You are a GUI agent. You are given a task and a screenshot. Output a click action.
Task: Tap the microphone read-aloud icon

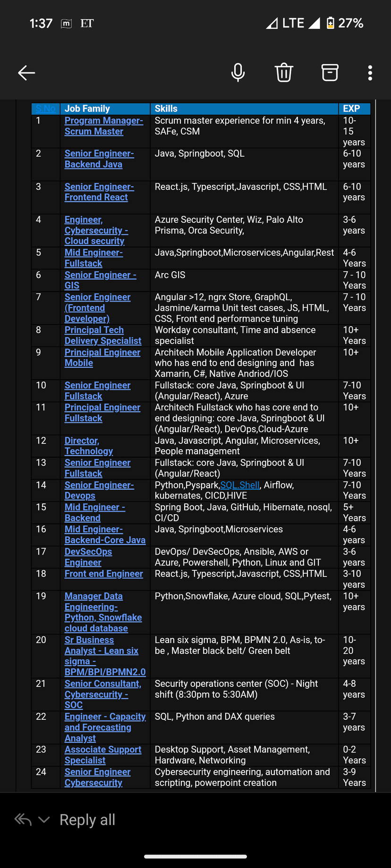238,73
